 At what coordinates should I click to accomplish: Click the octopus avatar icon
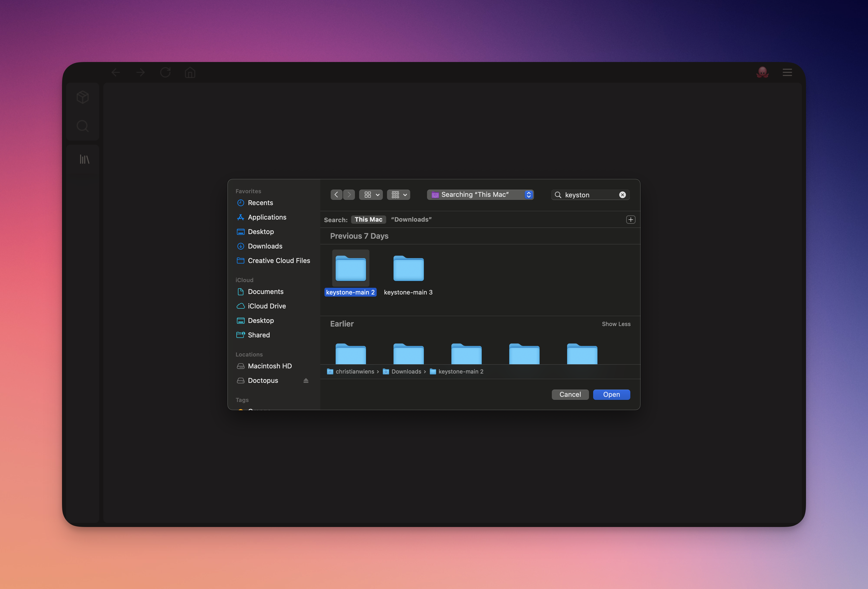click(762, 72)
